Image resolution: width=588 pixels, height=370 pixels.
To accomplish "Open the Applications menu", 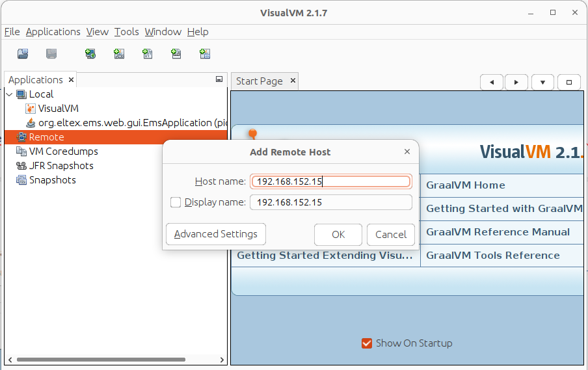I will click(53, 32).
